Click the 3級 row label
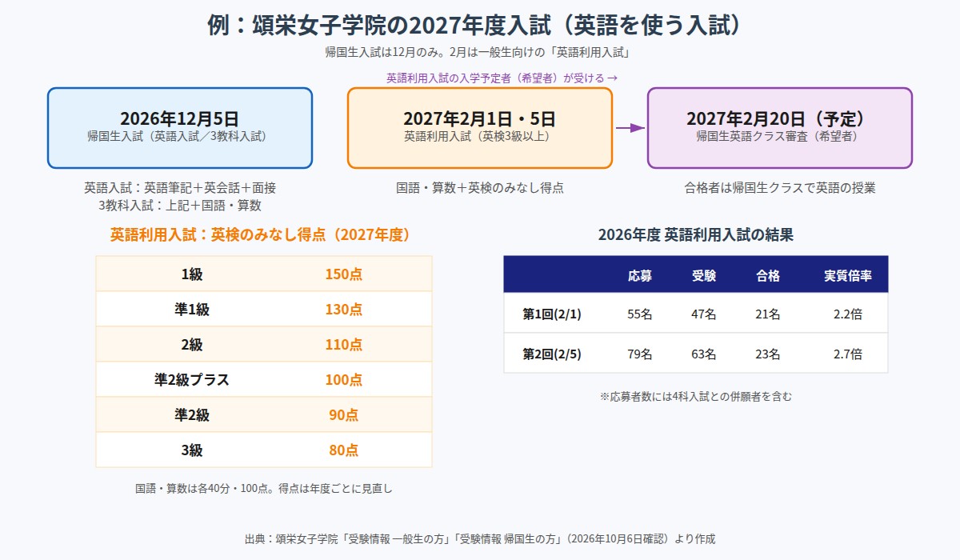960x560 pixels. (x=192, y=450)
